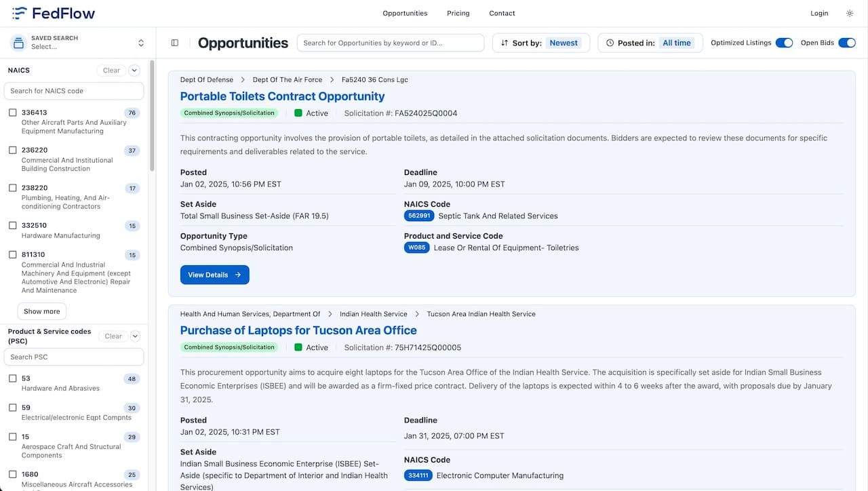The image size is (868, 491).
Task: Click the 562991 NAICS code badge
Action: pyautogui.click(x=418, y=216)
